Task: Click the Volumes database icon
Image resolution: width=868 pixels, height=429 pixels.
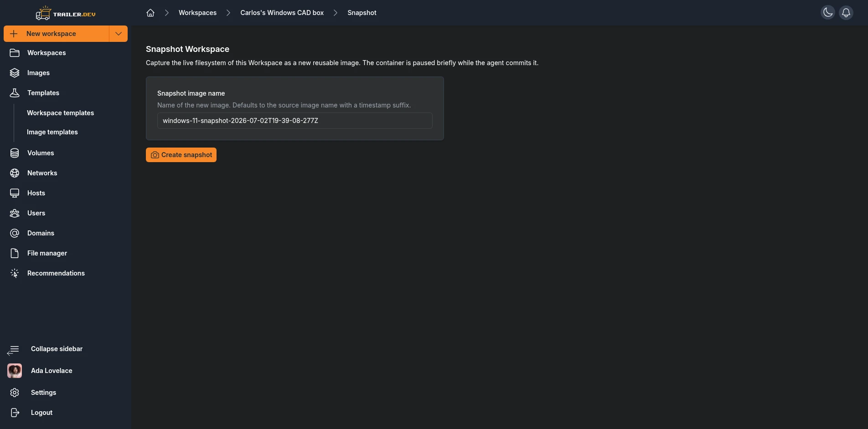Action: (x=15, y=153)
